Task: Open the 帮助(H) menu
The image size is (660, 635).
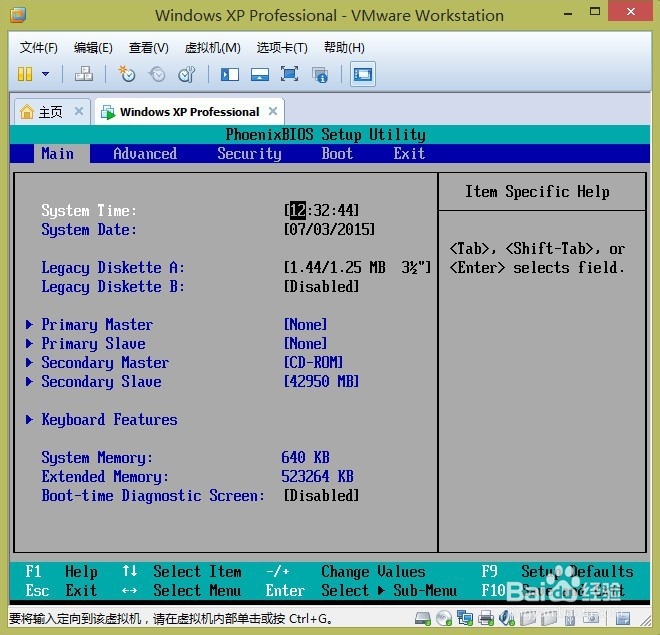Action: tap(344, 48)
